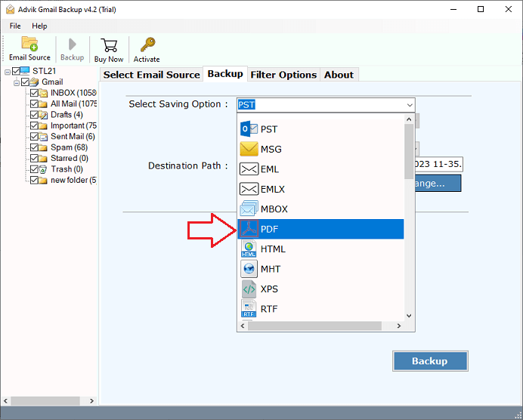Click the saving options list scroll down arrow
The width and height of the screenshot is (523, 420).
(x=409, y=316)
